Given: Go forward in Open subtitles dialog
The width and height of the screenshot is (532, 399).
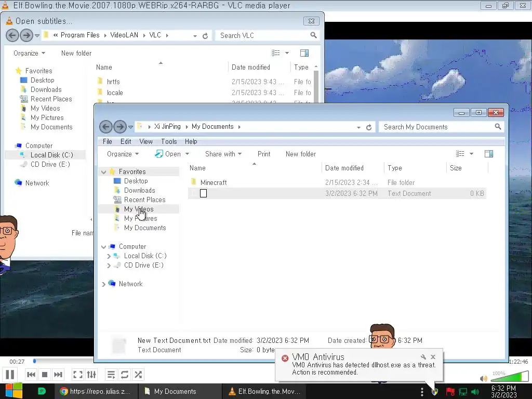Looking at the screenshot, I should click(x=26, y=35).
